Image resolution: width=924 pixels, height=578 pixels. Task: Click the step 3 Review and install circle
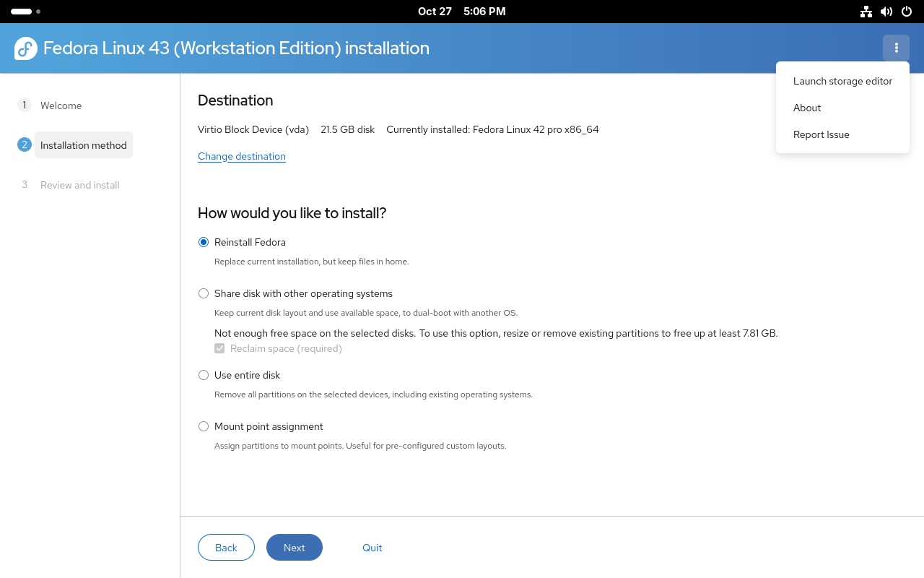click(24, 184)
